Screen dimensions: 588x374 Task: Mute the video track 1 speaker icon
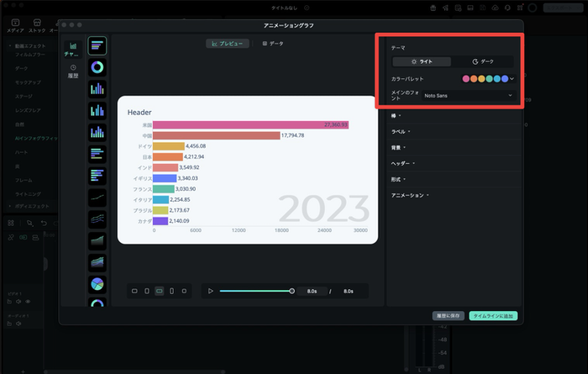pyautogui.click(x=18, y=302)
